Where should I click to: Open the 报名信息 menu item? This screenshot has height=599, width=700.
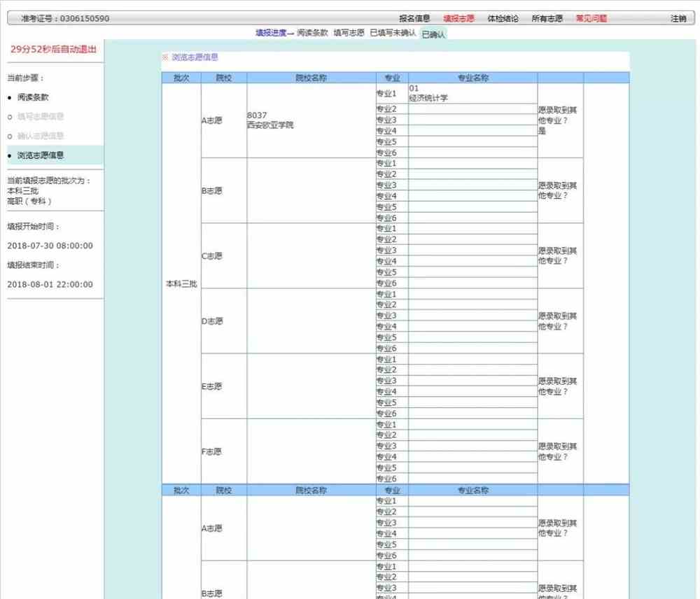pyautogui.click(x=414, y=18)
